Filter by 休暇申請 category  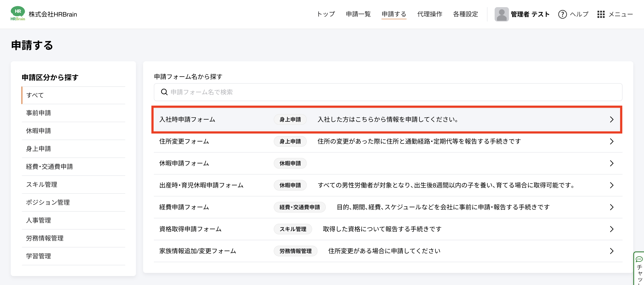[x=38, y=131]
